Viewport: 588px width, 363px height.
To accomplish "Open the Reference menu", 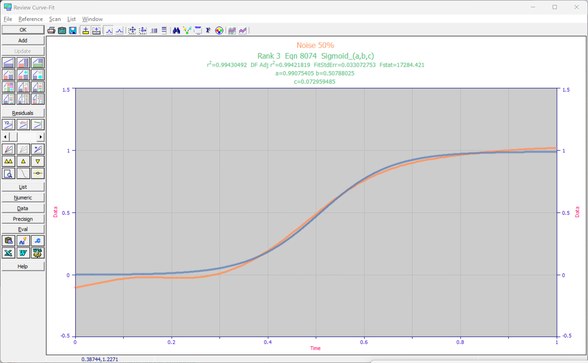I will pos(30,19).
